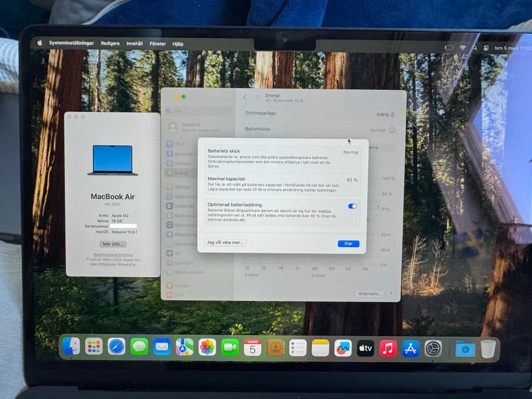This screenshot has width=532, height=399.
Task: Open Reminders from the Dock
Action: click(298, 348)
